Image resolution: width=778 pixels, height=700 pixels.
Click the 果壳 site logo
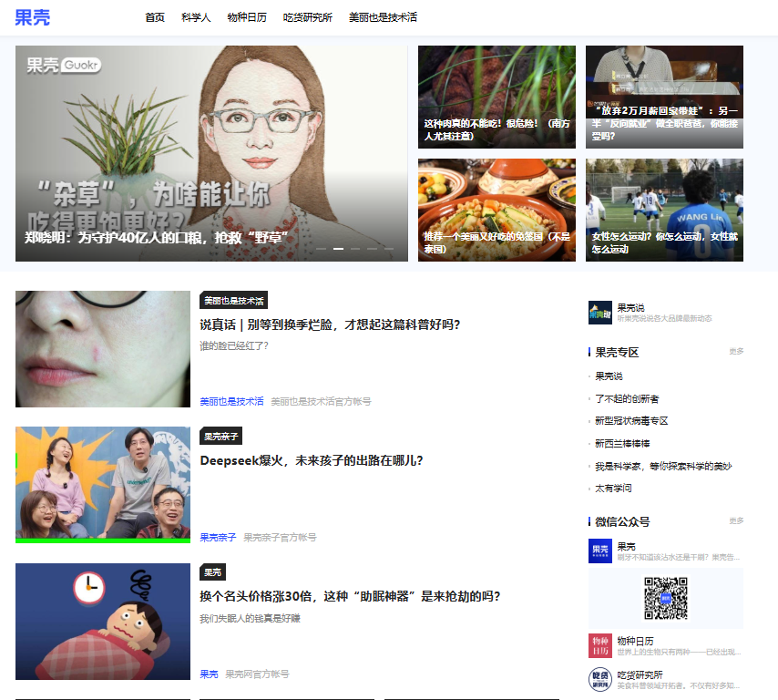32,17
